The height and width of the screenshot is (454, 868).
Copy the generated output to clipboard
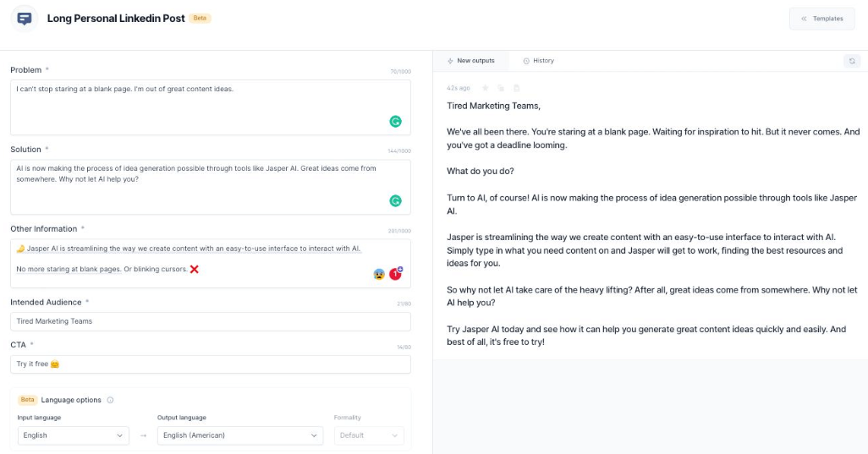(501, 88)
